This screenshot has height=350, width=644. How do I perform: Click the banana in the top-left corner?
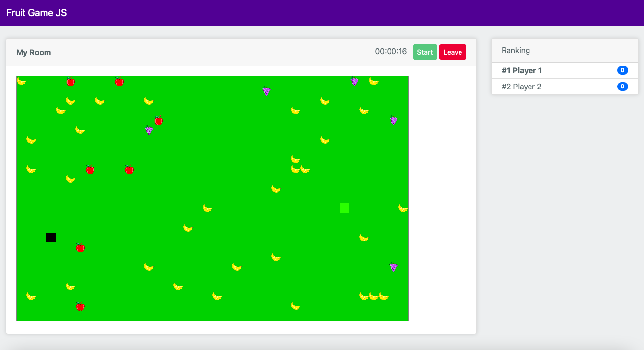pyautogui.click(x=22, y=81)
